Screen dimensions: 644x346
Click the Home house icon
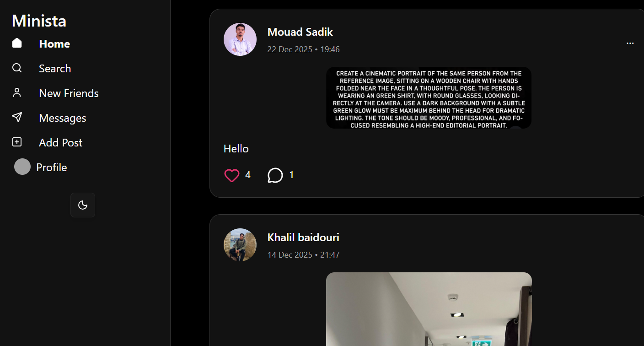(x=17, y=43)
